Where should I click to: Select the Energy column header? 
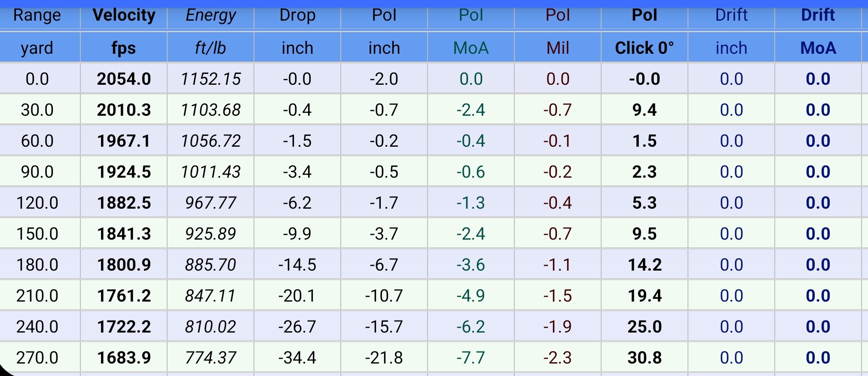point(211,15)
